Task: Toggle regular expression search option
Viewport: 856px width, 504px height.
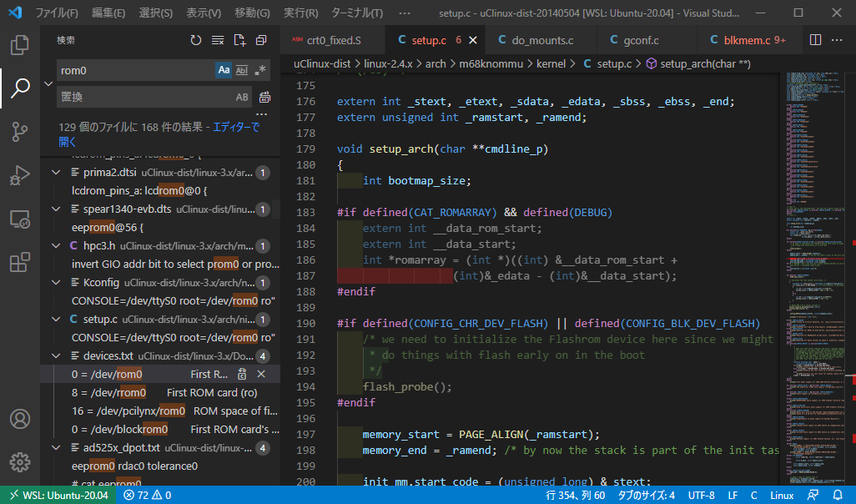Action: pyautogui.click(x=260, y=70)
